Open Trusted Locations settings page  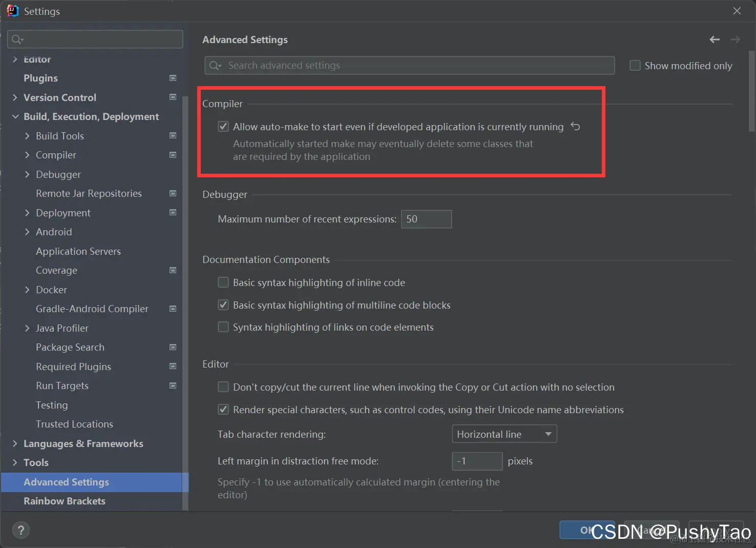pos(74,424)
